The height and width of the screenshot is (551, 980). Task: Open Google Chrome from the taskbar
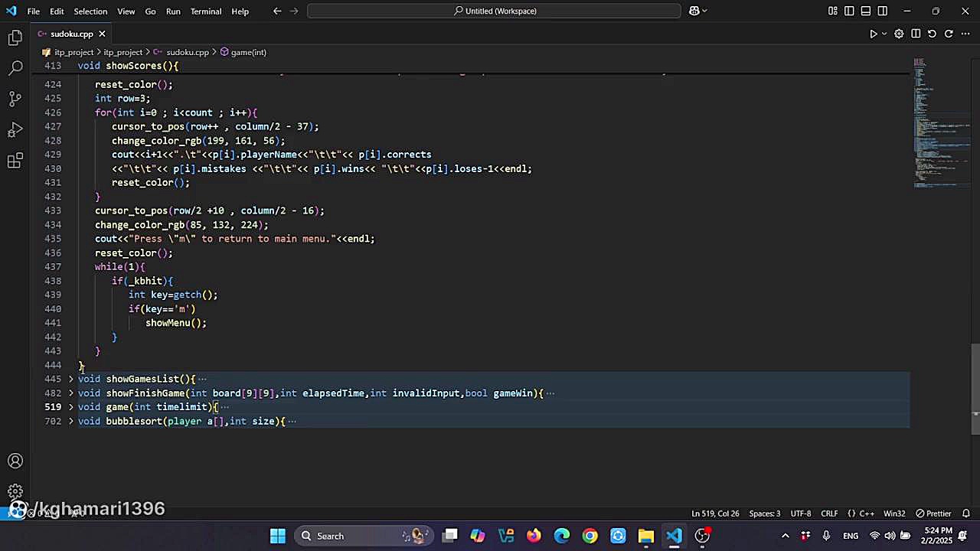click(590, 536)
